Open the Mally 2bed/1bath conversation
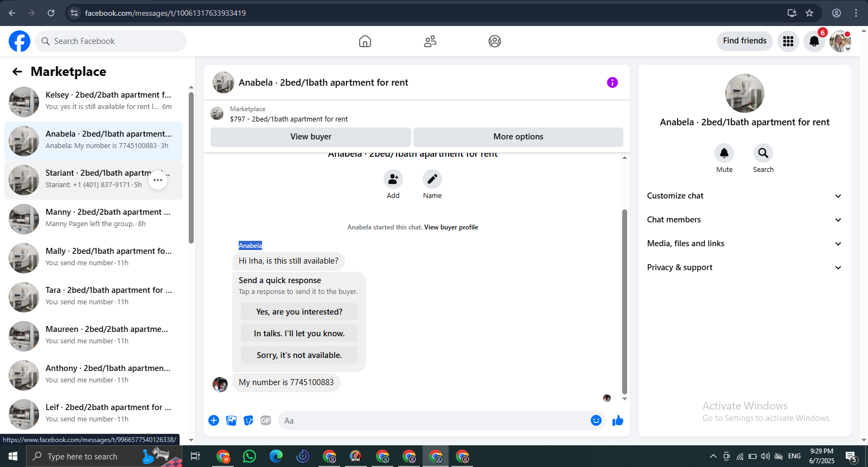 pyautogui.click(x=93, y=258)
